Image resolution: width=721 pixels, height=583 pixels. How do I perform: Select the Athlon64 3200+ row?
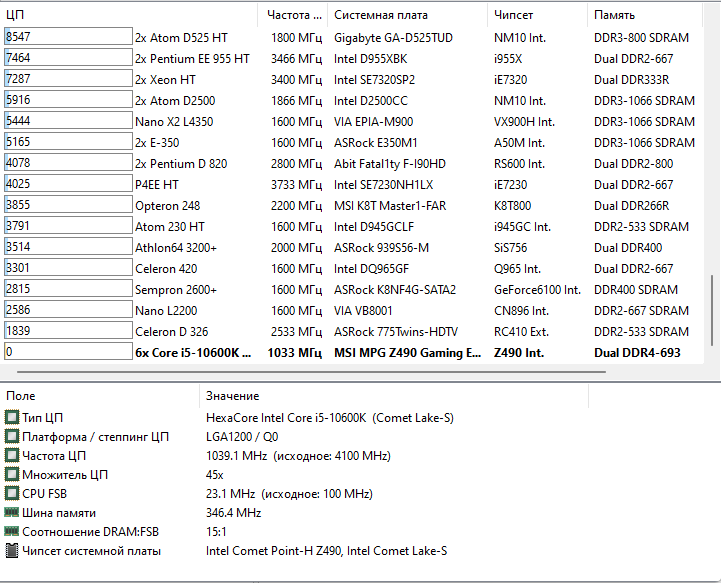pos(352,247)
